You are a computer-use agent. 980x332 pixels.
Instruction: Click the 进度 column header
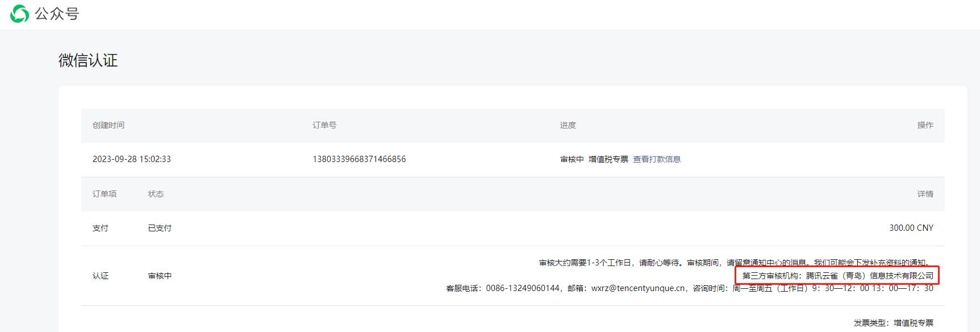[568, 125]
